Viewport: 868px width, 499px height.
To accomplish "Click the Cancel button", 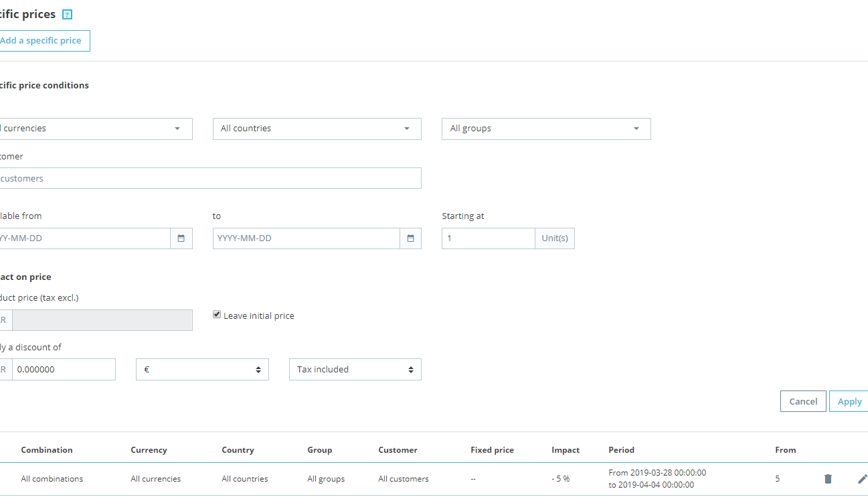I will tap(803, 401).
